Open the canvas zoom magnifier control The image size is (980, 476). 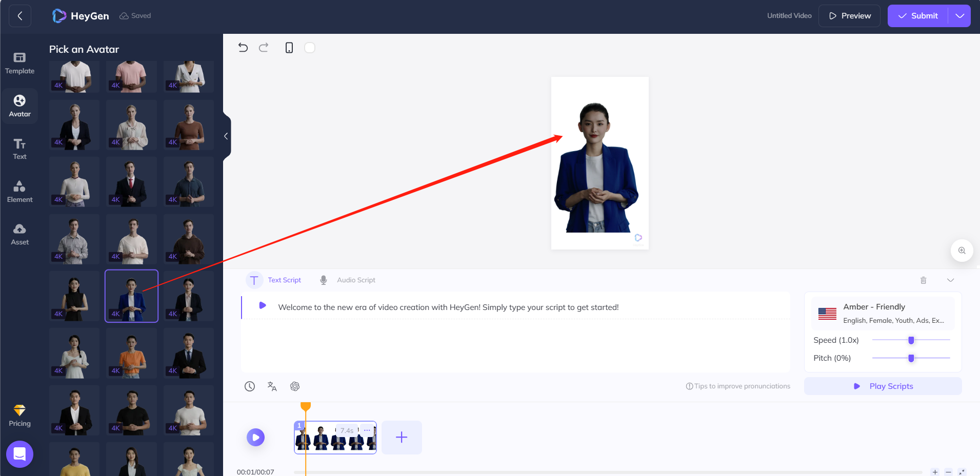click(x=962, y=251)
